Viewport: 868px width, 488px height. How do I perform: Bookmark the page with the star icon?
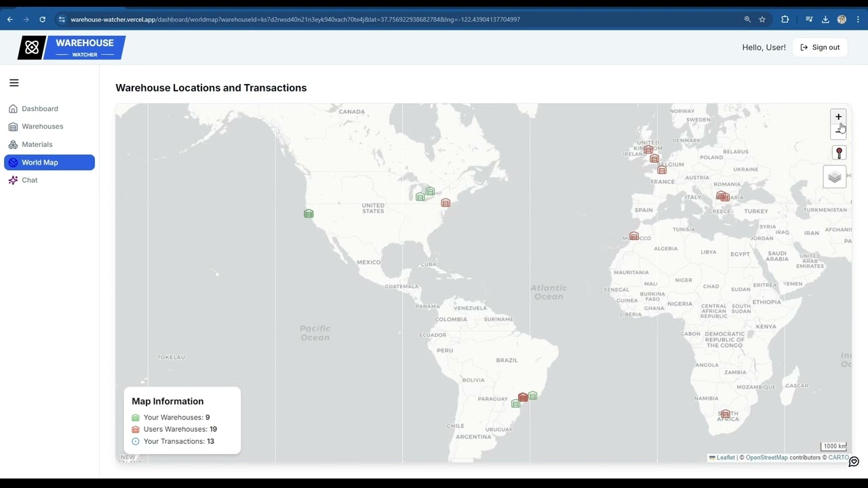[x=762, y=19]
